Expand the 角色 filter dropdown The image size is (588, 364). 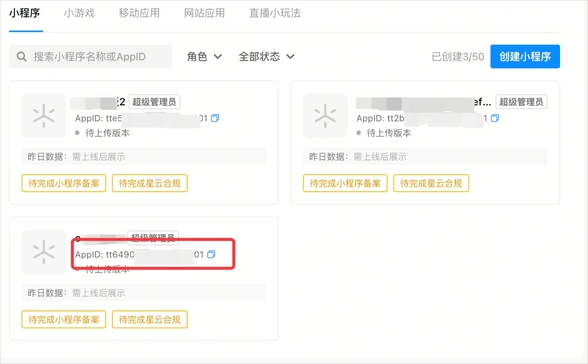204,57
